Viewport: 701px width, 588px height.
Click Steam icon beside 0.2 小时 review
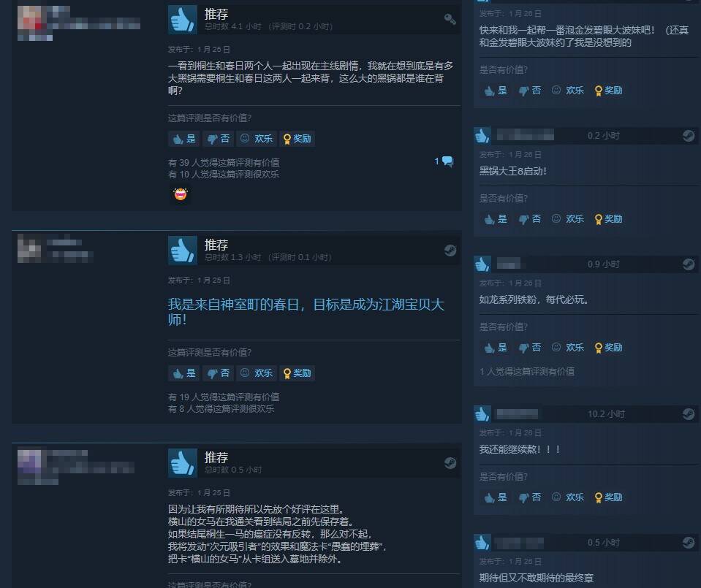(689, 135)
